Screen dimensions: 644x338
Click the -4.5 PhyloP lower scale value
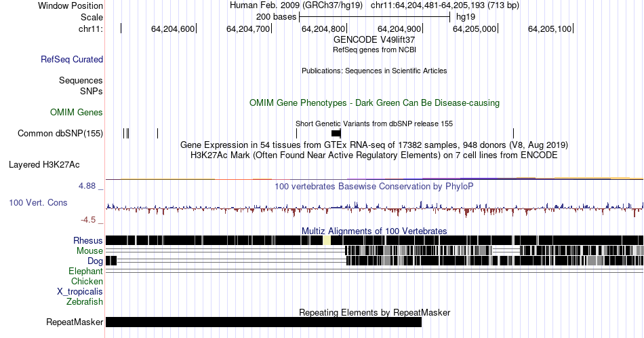click(x=88, y=220)
